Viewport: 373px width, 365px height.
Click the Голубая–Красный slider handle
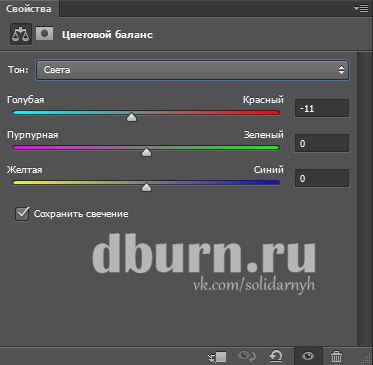[132, 117]
